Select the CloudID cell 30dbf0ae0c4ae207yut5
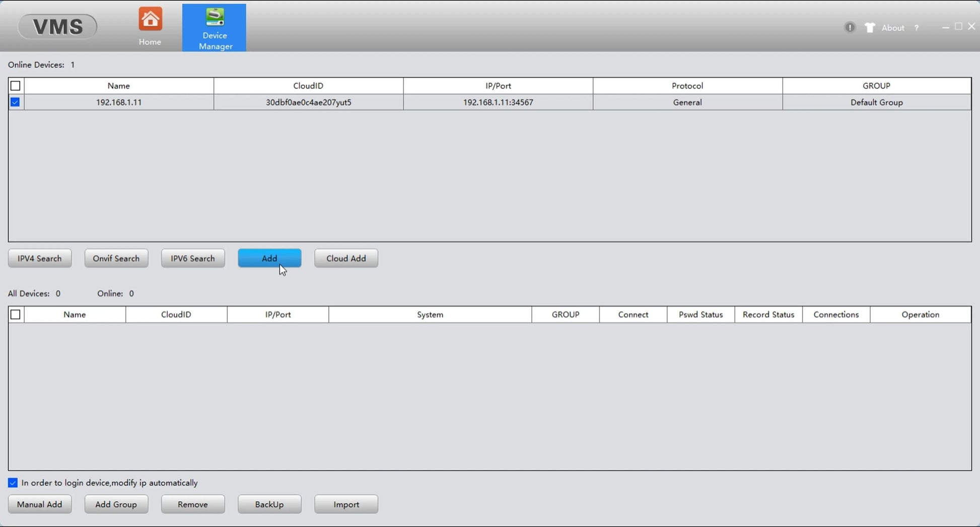The image size is (980, 527). click(308, 103)
